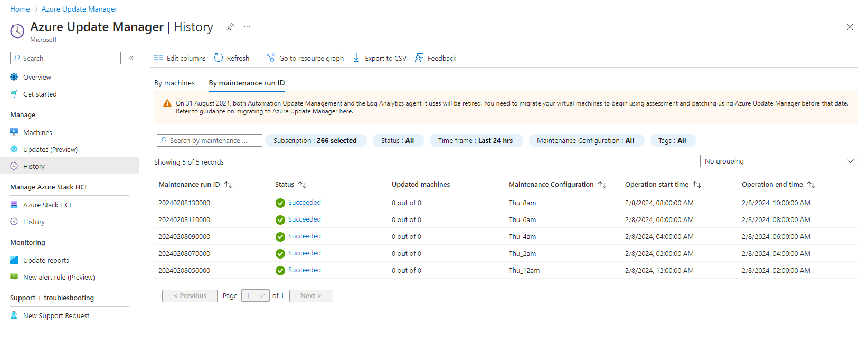Open Succeeded status for Thu_4am run
Screen dimensions: 868x354
305,236
